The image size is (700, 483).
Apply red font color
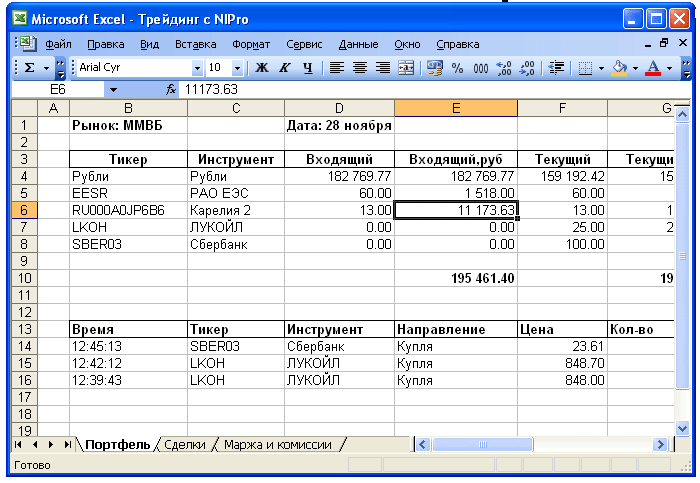(654, 68)
